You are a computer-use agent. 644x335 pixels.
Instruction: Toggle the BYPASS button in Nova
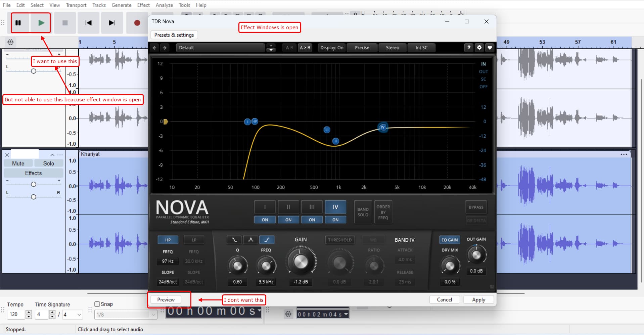point(476,207)
